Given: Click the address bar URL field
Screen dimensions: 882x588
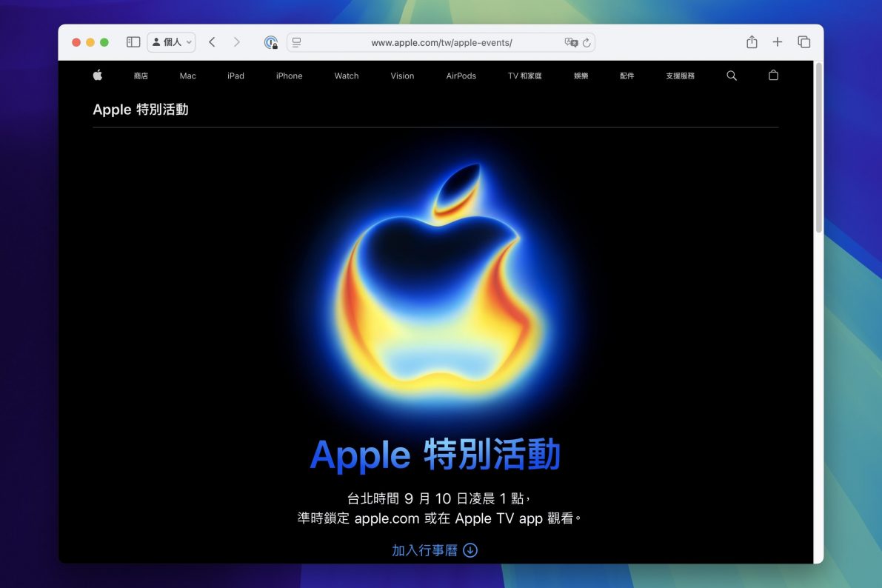Looking at the screenshot, I should (441, 43).
